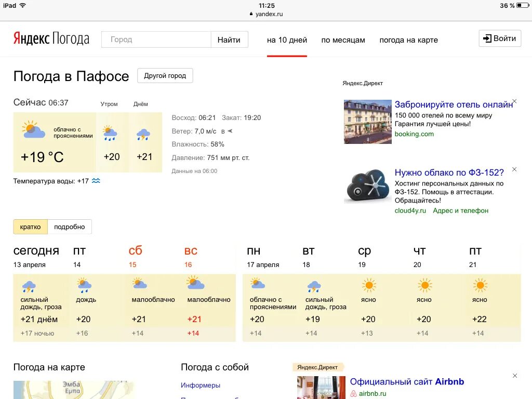
Task: Click the weather icon for Sunday 16
Action: click(195, 282)
